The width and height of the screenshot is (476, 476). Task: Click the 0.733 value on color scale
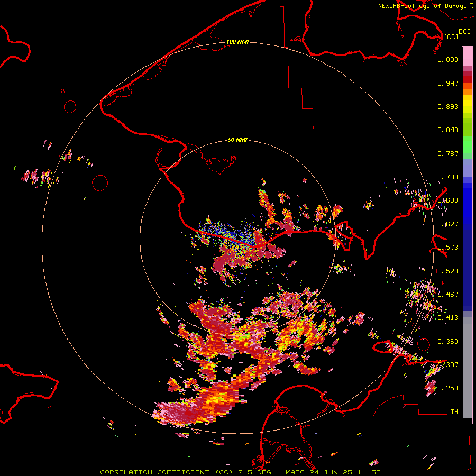coord(448,177)
